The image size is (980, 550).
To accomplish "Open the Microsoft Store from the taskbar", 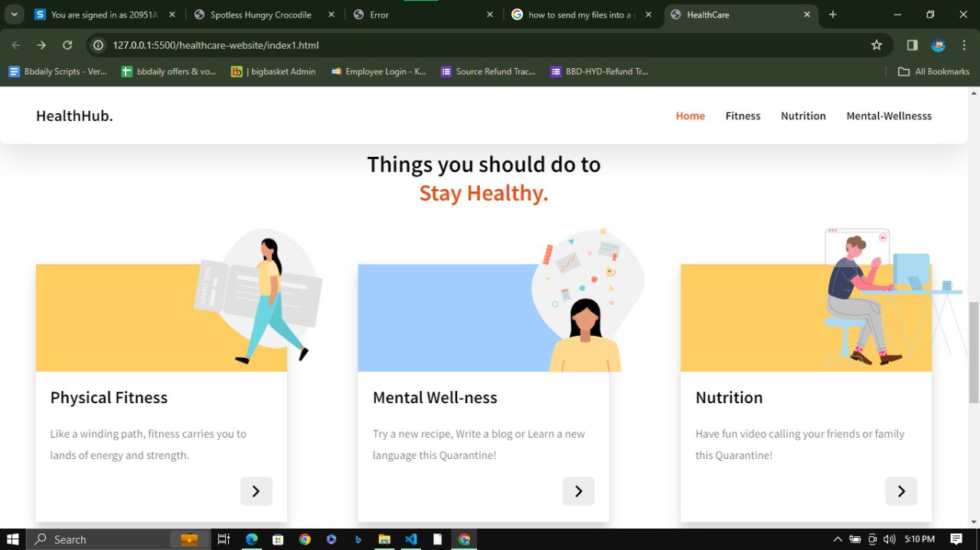I will [x=278, y=539].
